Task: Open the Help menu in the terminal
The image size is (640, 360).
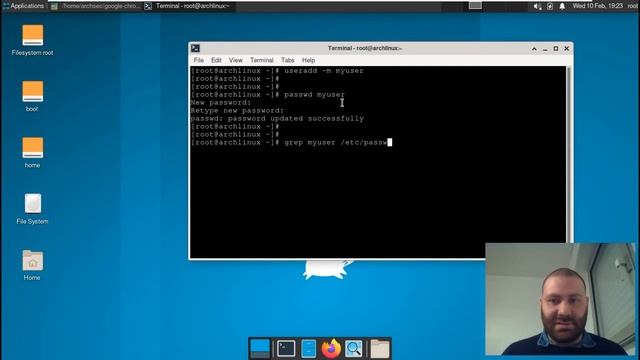Action: pyautogui.click(x=308, y=60)
